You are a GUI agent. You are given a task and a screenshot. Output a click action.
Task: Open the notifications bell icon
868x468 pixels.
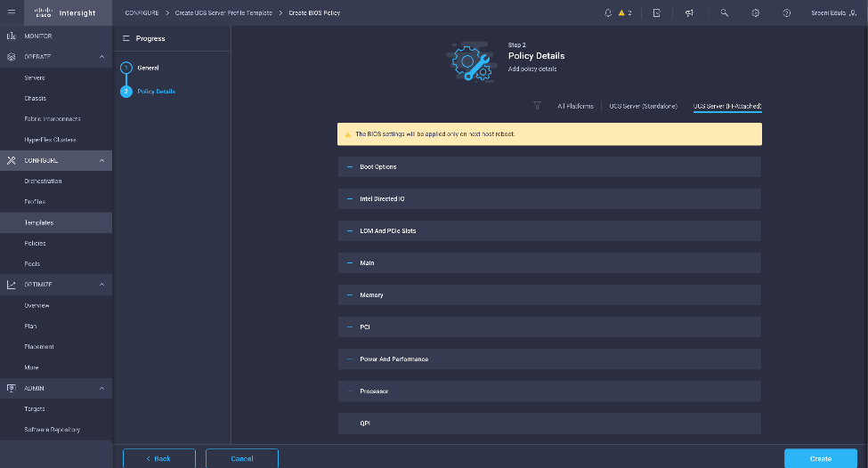tap(608, 12)
